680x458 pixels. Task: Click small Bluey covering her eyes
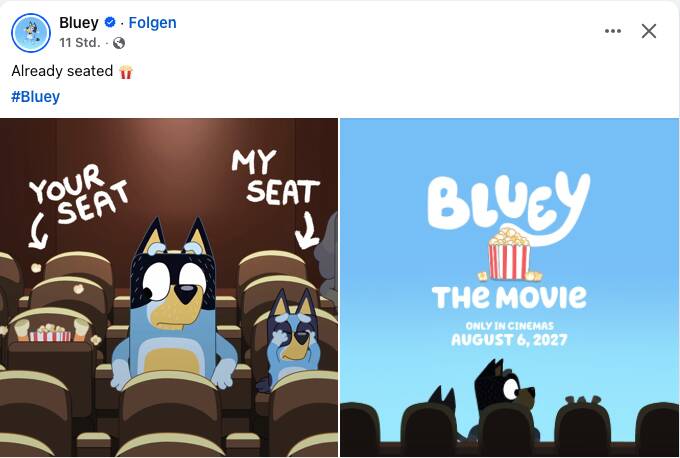tap(291, 338)
